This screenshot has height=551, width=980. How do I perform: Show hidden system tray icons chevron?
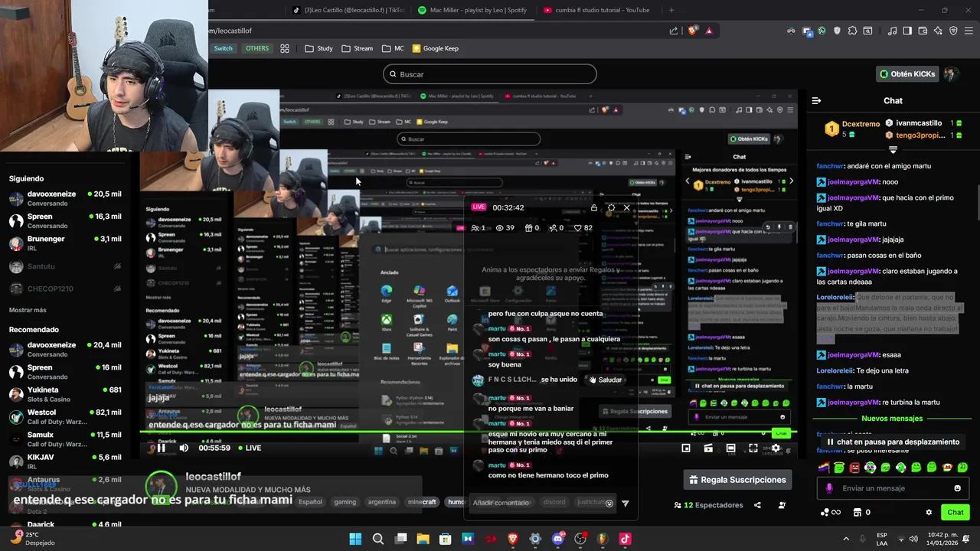coord(846,539)
